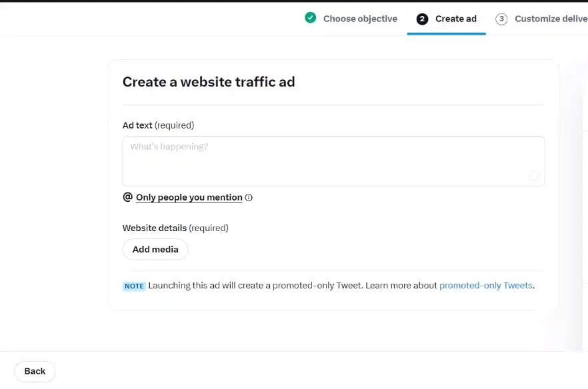Click the Add media button
The width and height of the screenshot is (588, 389).
click(x=155, y=249)
